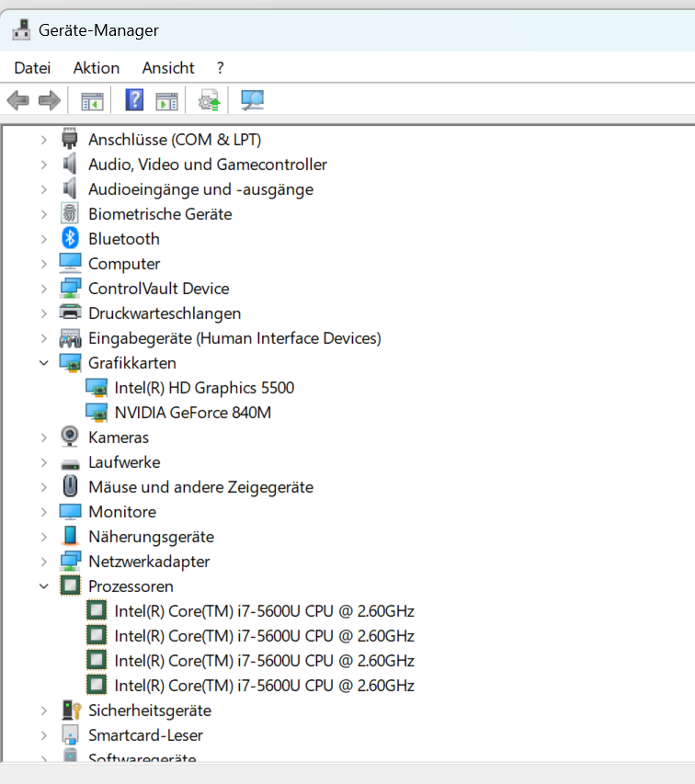Expand the Eingabegeräte (Human Interface Devices) chevron
Screen dimensions: 695x784
pyautogui.click(x=44, y=338)
